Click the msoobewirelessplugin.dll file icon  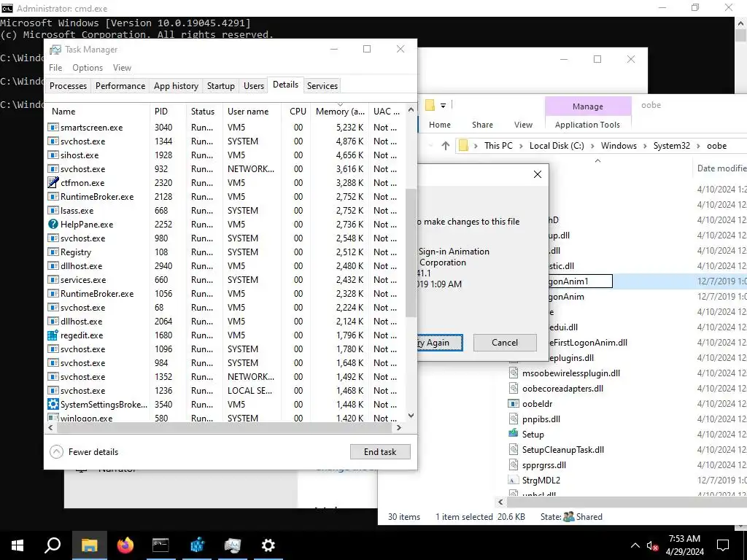(x=513, y=373)
